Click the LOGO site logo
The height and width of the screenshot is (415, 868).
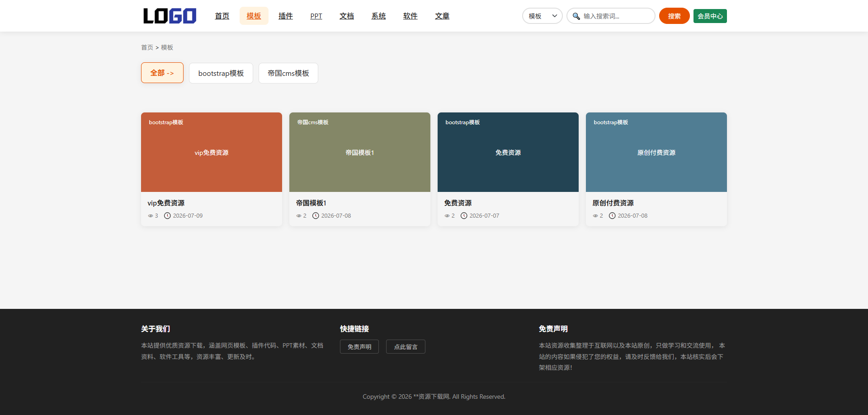(x=170, y=16)
